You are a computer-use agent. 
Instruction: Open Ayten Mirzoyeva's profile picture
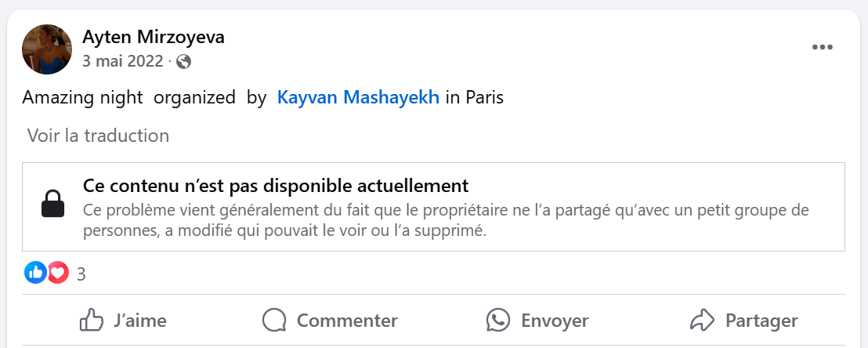coord(47,49)
